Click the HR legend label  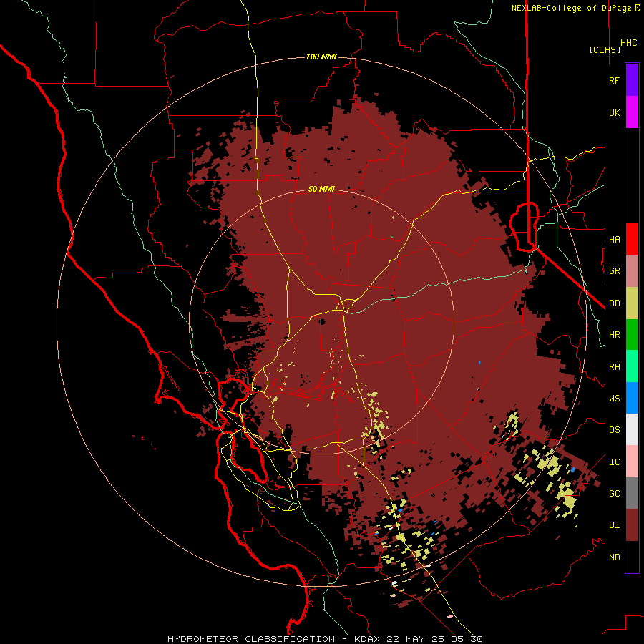(x=614, y=335)
